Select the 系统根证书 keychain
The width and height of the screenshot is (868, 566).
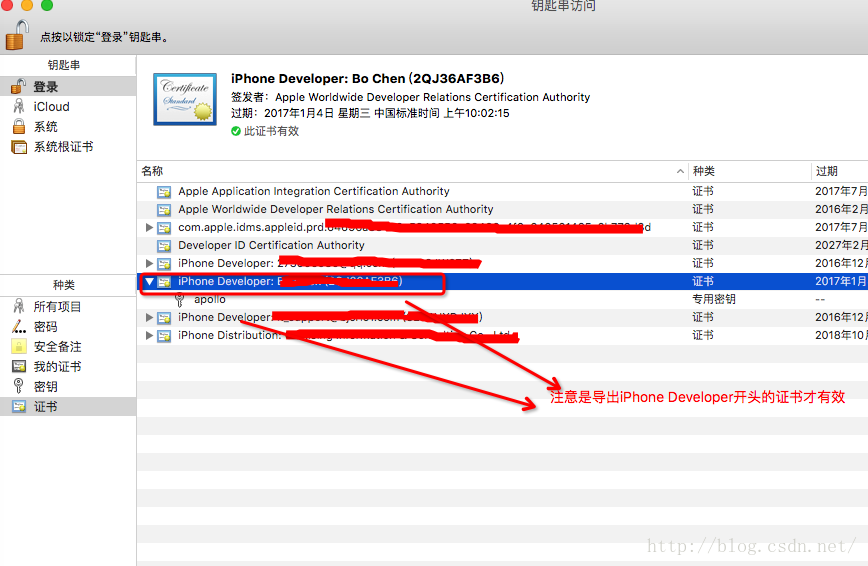pyautogui.click(x=68, y=147)
